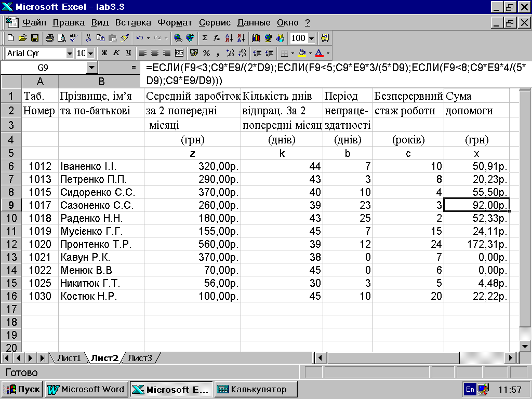This screenshot has height=399, width=532.
Task: Show the Drawing toolbar
Action: point(280,38)
